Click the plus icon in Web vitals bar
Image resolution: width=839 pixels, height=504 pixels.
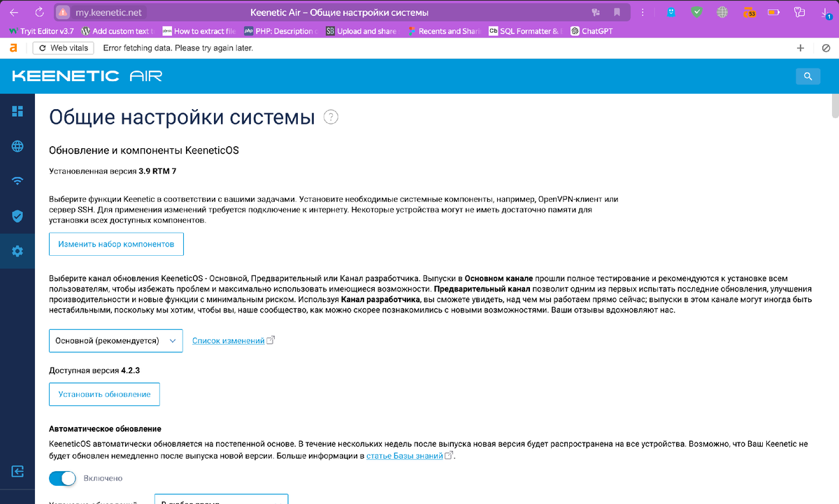click(801, 48)
